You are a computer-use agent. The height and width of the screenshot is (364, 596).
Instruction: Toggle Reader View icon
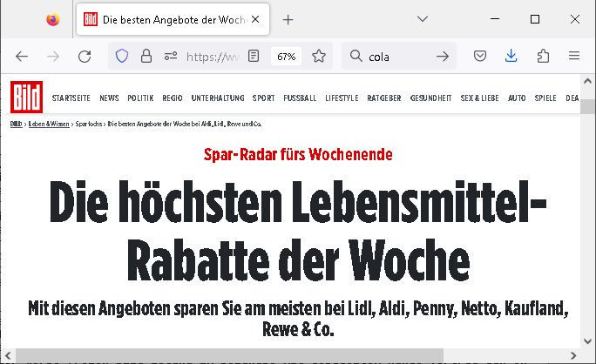pyautogui.click(x=254, y=57)
